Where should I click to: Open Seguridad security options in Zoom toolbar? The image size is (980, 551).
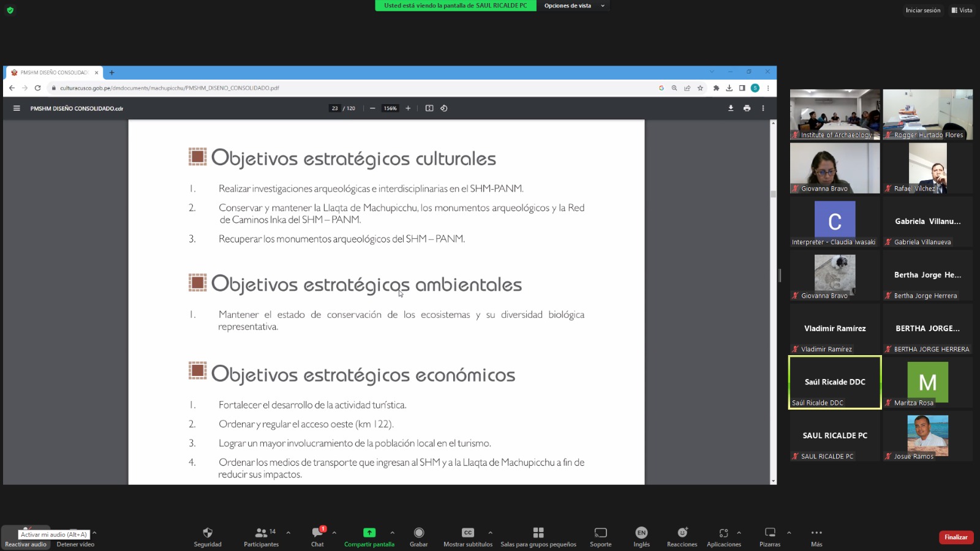tap(208, 537)
